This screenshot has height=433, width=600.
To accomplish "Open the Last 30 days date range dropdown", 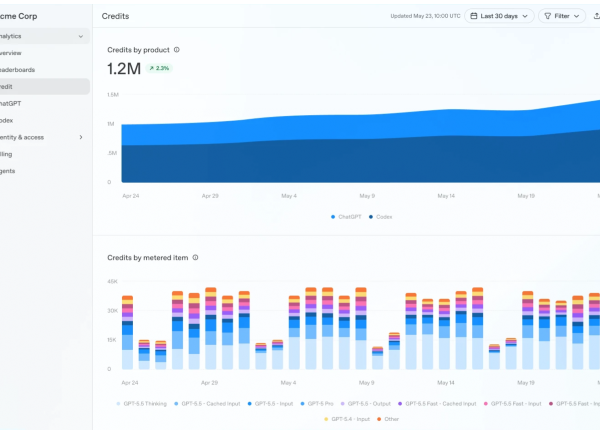I will tap(499, 16).
